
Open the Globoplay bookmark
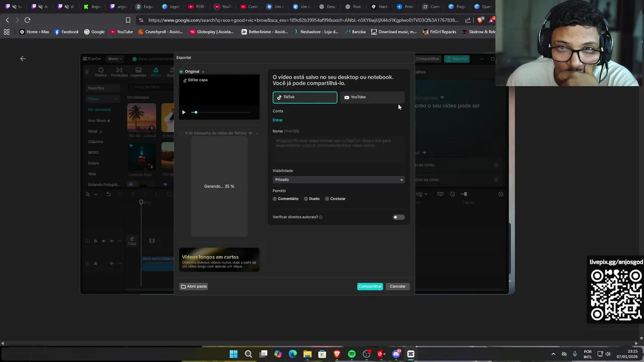pyautogui.click(x=212, y=32)
